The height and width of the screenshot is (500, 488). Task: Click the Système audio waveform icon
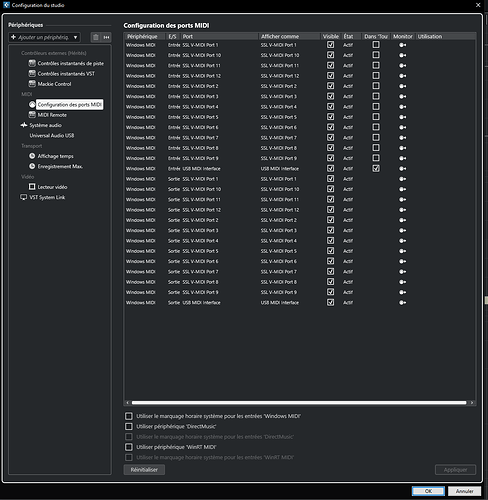24,125
